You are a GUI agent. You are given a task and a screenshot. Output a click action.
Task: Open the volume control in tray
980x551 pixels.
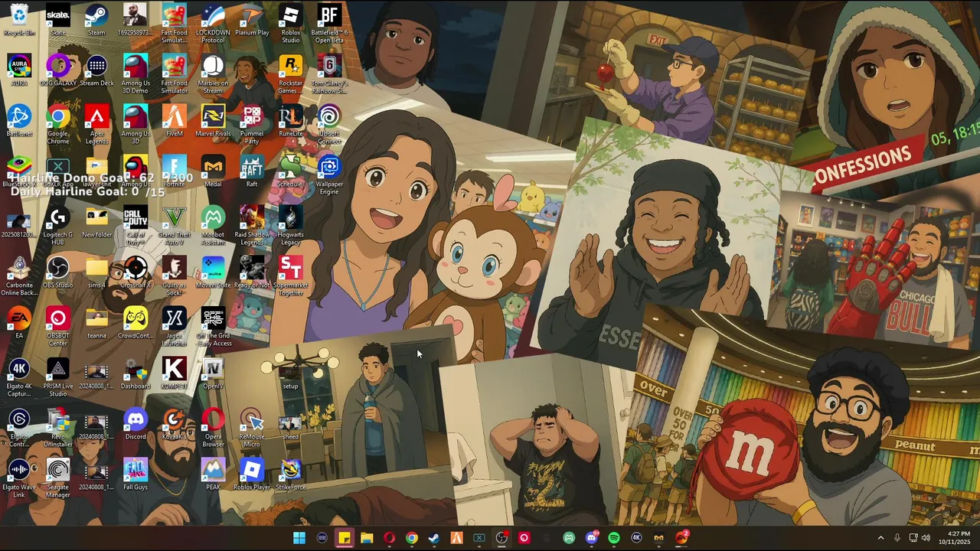coord(926,538)
